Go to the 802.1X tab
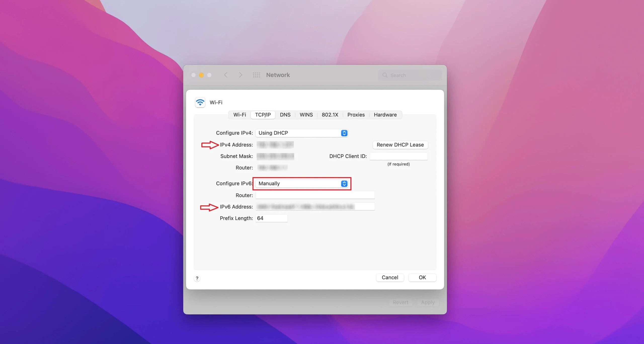The width and height of the screenshot is (644, 344). (330, 115)
